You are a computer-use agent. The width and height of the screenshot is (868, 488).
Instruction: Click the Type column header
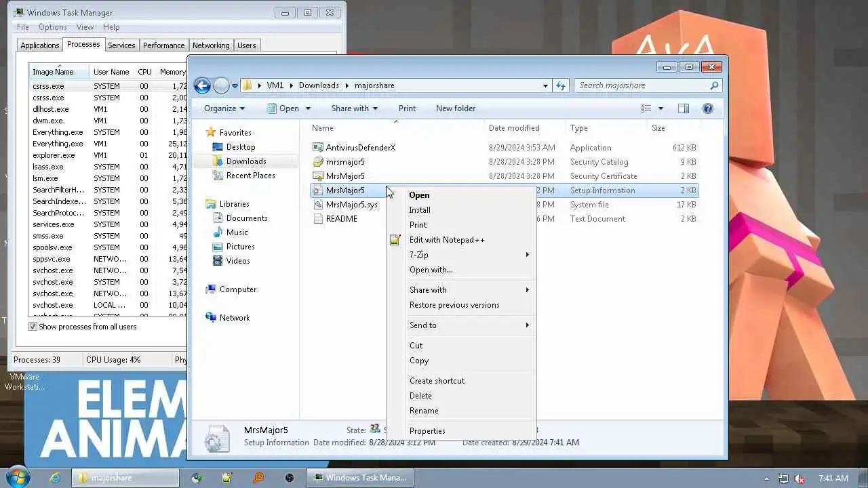[578, 128]
